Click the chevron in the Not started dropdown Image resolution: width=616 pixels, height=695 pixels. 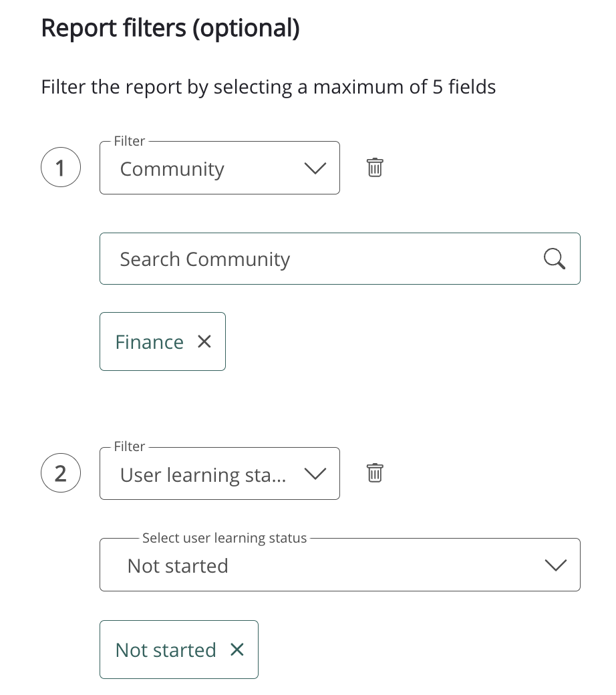tap(555, 565)
